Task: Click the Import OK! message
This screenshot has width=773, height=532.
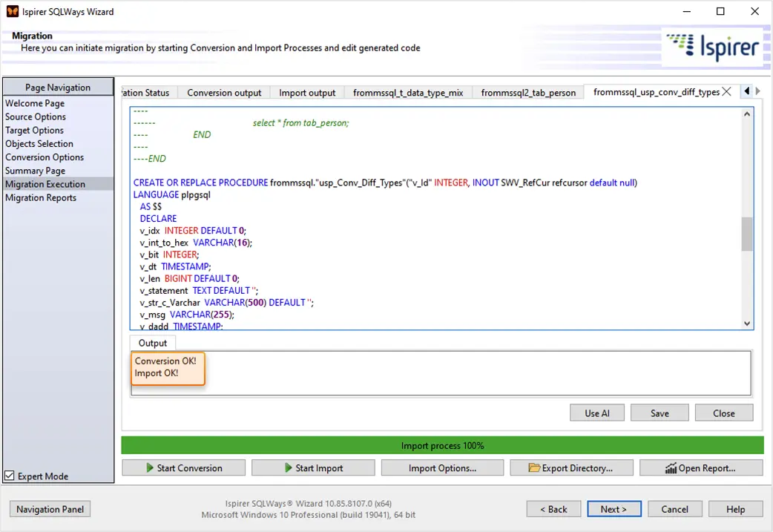Action: coord(157,373)
